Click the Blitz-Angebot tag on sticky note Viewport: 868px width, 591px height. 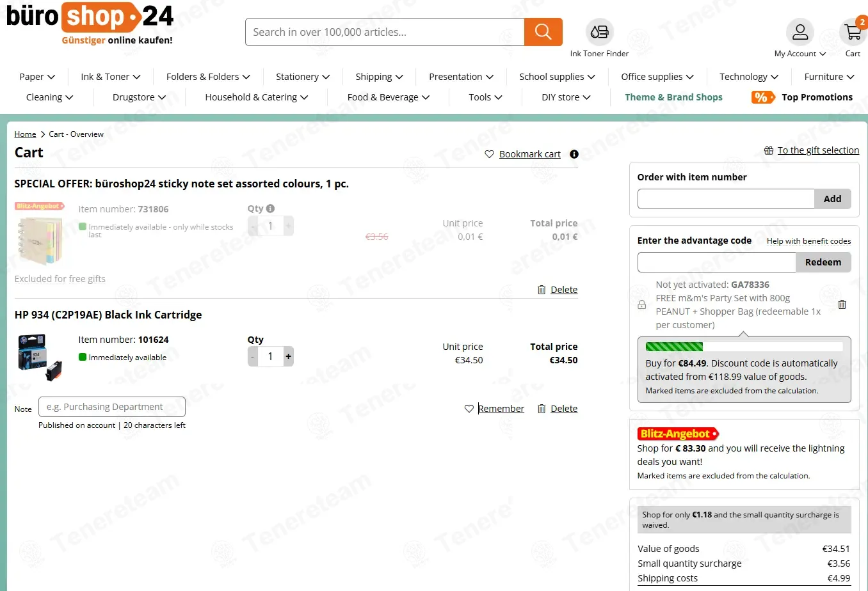pyautogui.click(x=40, y=206)
